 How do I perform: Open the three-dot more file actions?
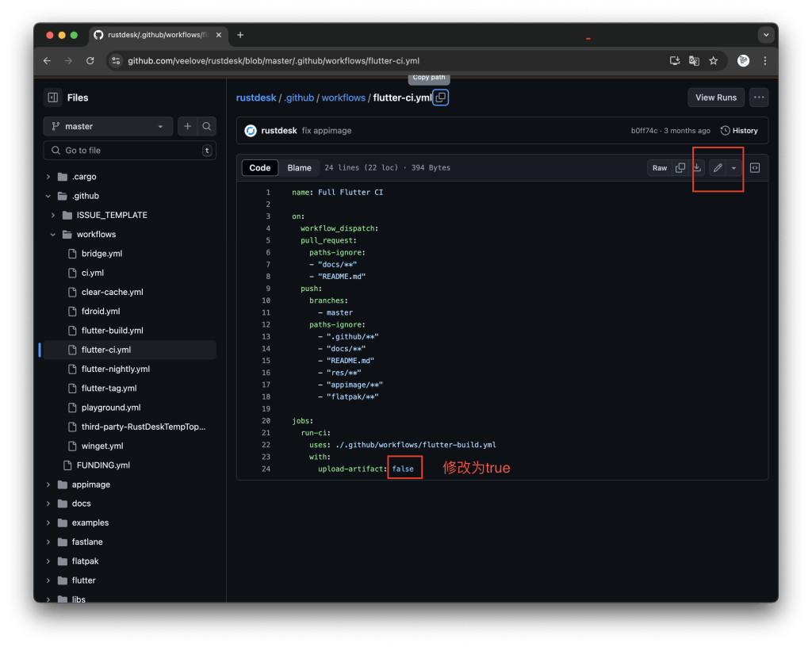point(759,98)
